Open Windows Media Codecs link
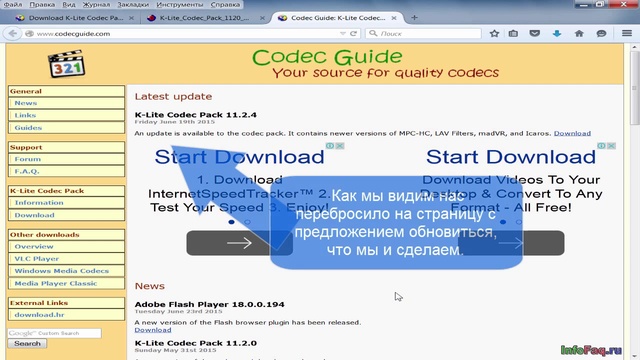The image size is (640, 360). (x=62, y=271)
